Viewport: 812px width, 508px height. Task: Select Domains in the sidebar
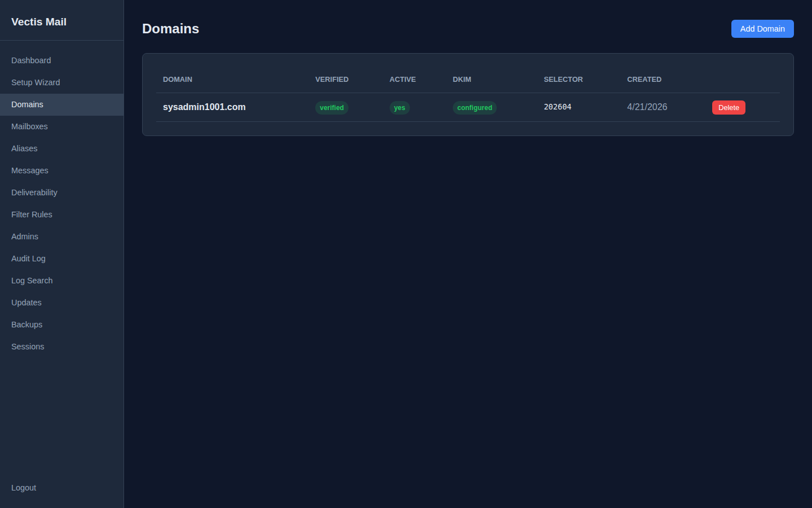pyautogui.click(x=61, y=104)
